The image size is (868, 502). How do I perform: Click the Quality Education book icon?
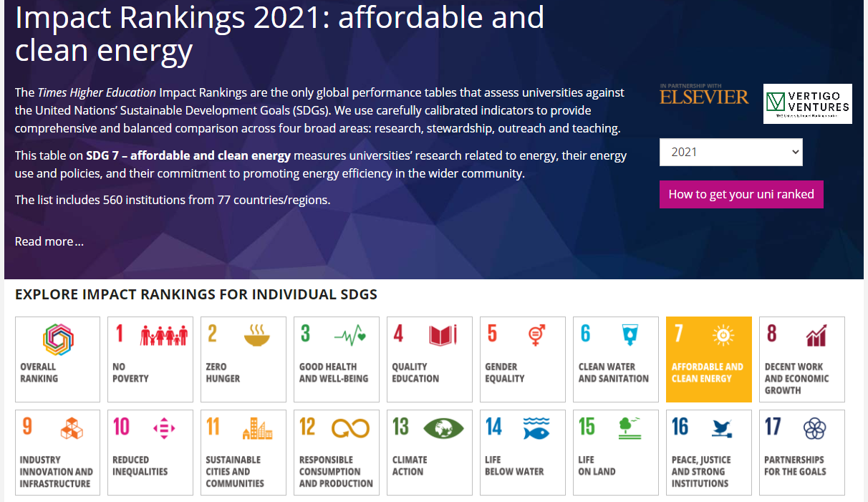(x=443, y=335)
